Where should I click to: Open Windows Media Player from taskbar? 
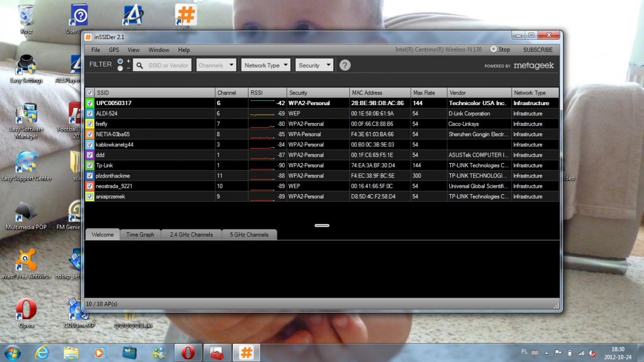pos(99,352)
